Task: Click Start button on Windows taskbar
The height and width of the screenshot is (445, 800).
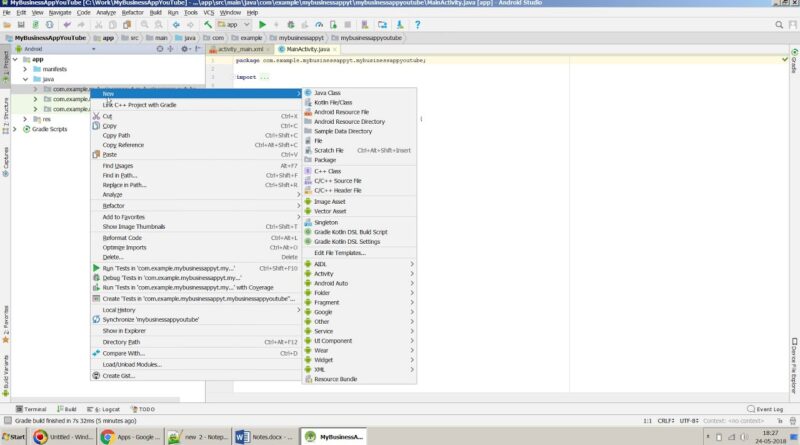Action: pos(14,437)
